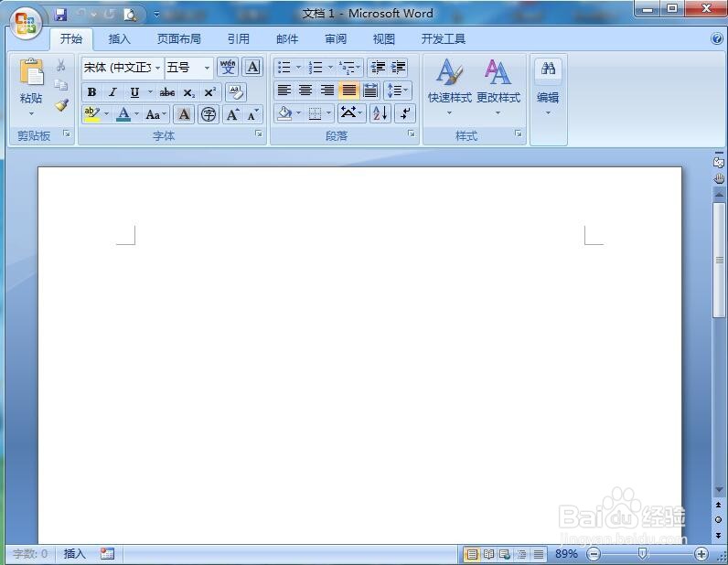This screenshot has width=728, height=565.
Task: Switch to the 插入 tab
Action: (x=119, y=39)
